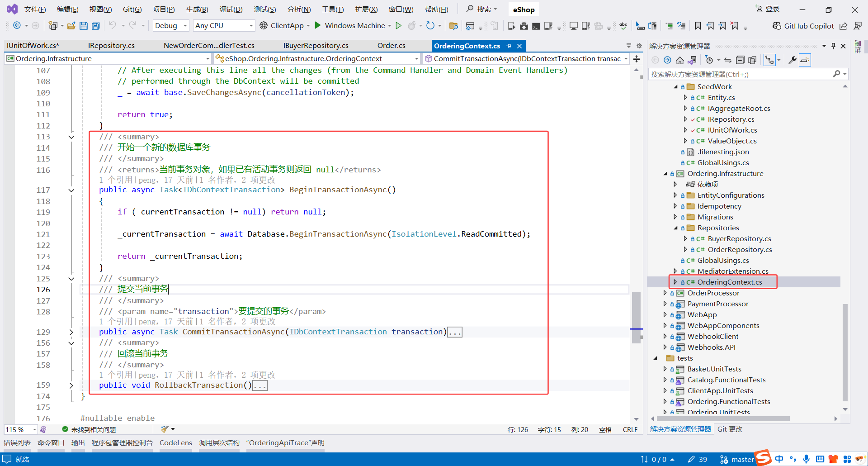
Task: Switch between solution and folder views icon
Action: [x=692, y=60]
